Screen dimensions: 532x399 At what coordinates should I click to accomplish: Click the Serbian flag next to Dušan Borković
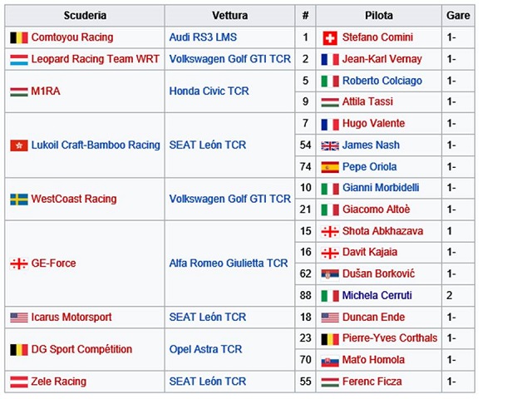[330, 274]
